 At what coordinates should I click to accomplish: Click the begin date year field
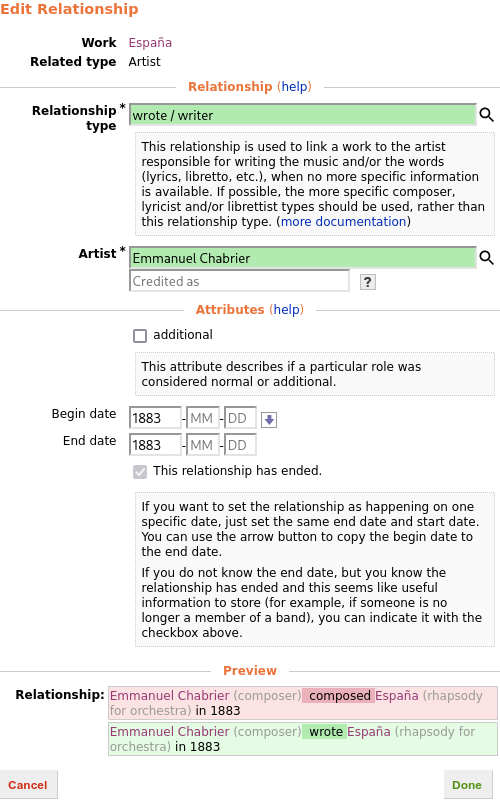coord(155,418)
